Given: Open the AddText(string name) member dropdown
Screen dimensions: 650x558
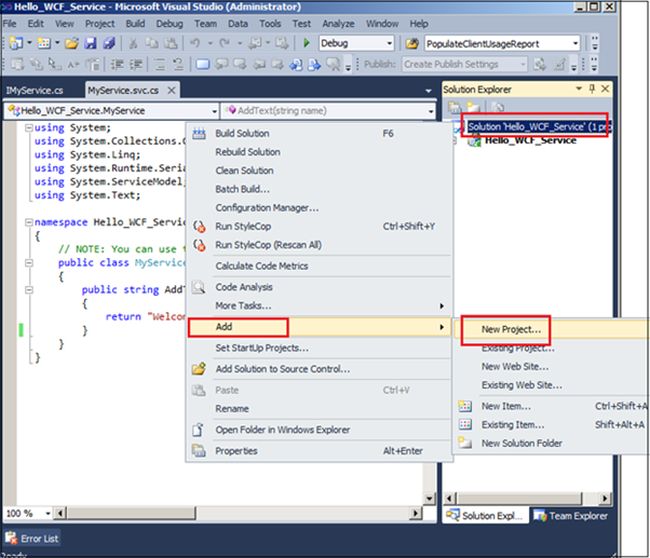Looking at the screenshot, I should [431, 111].
